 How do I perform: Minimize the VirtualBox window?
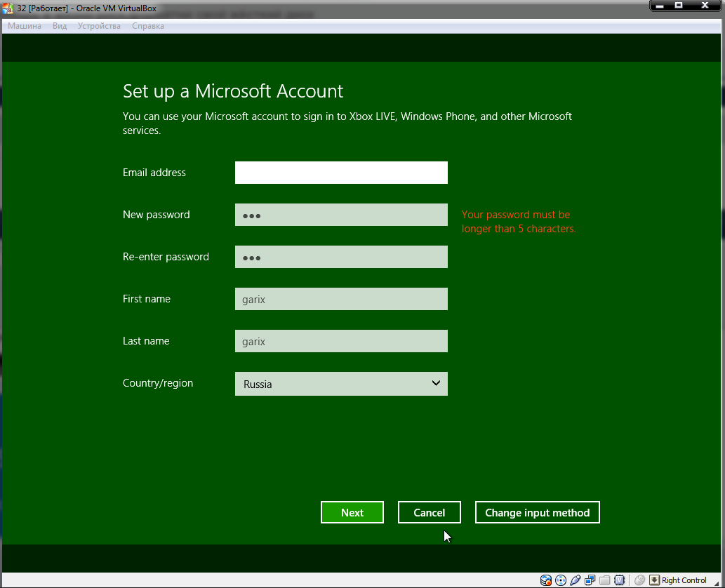[660, 6]
